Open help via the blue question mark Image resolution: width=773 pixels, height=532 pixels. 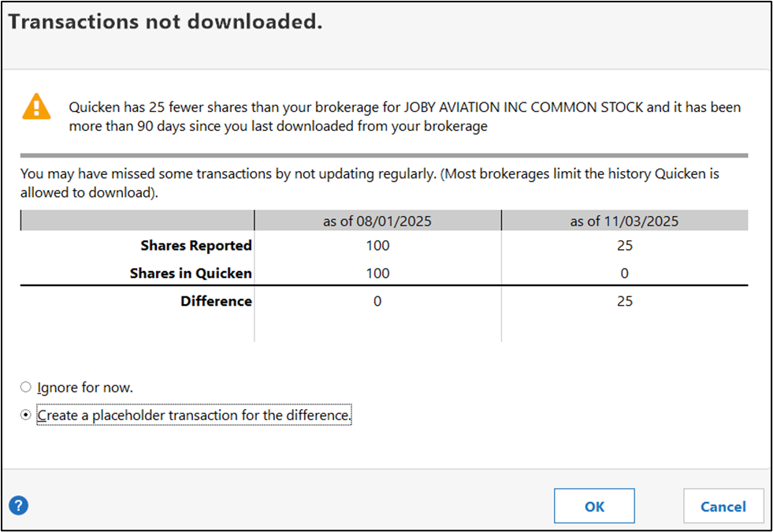[x=18, y=506]
